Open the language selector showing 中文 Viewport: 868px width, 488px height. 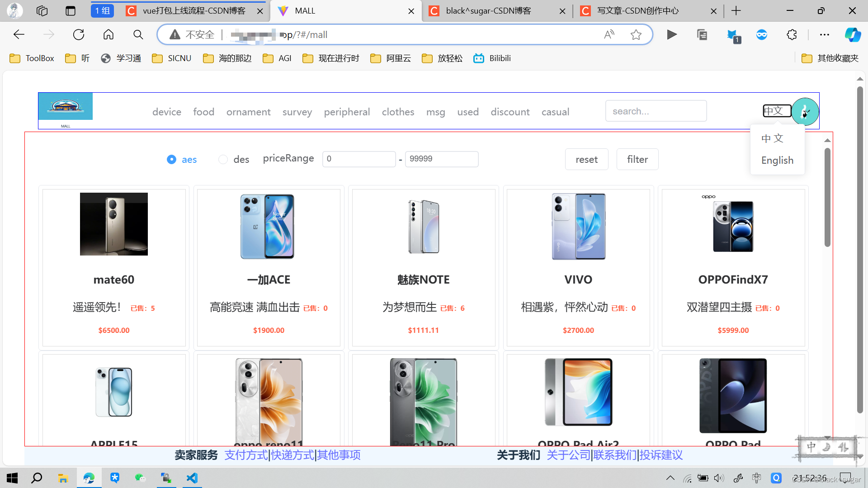(x=777, y=111)
